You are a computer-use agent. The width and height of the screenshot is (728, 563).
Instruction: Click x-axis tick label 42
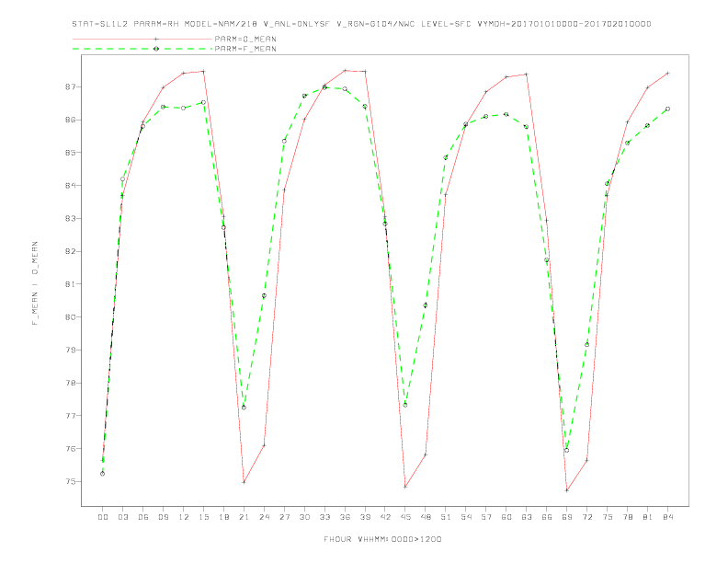(385, 517)
